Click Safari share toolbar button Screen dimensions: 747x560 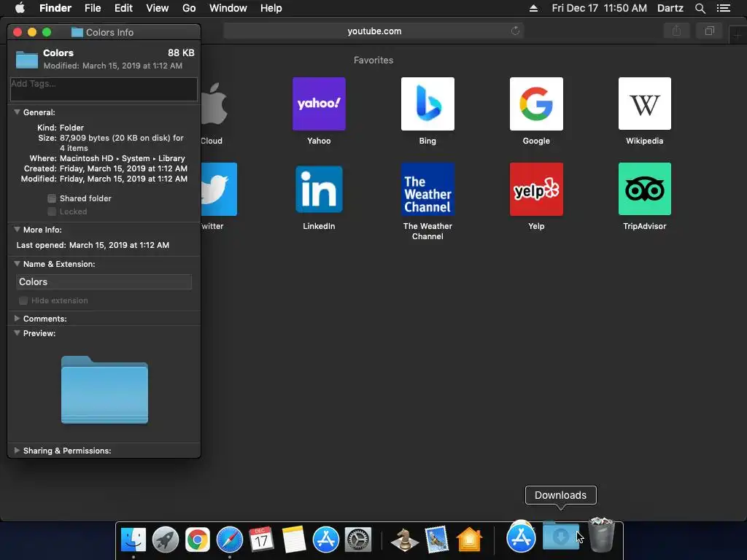tap(676, 31)
